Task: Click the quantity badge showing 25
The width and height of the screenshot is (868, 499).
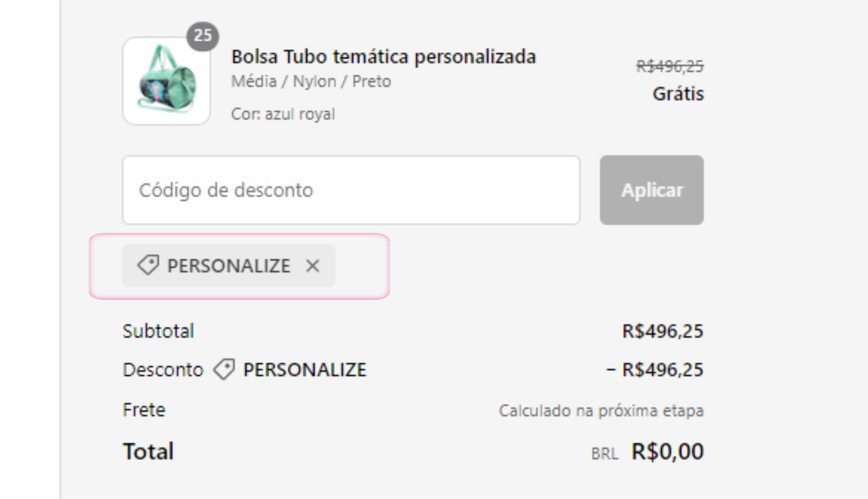Action: point(203,36)
